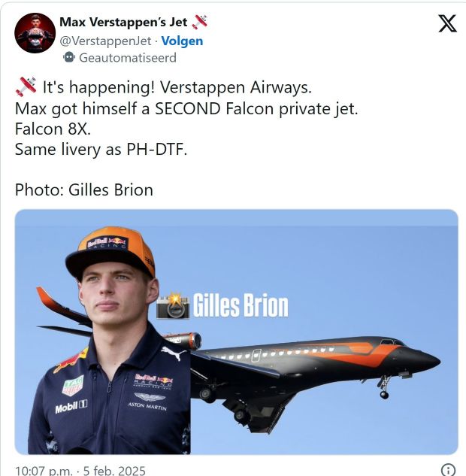Click the "Same livery as PH-DTF." line
Viewport: 466px width, 476px height.
pyautogui.click(x=101, y=150)
